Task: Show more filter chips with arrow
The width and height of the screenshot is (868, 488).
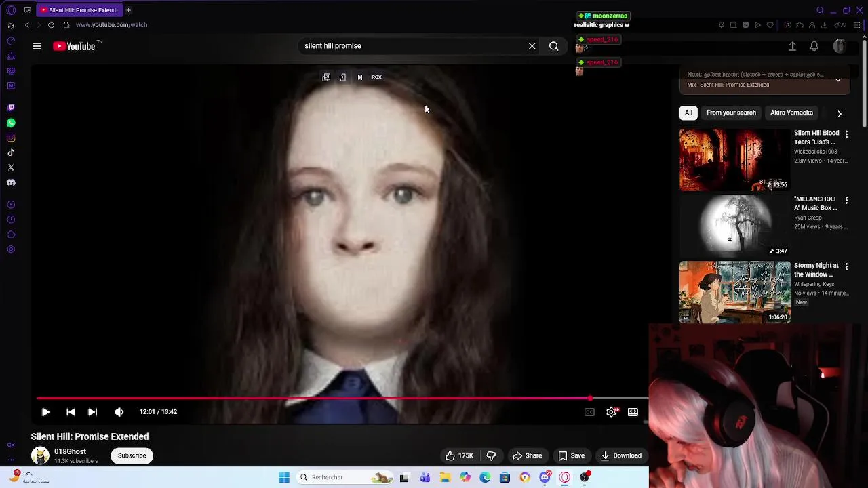Action: (840, 113)
